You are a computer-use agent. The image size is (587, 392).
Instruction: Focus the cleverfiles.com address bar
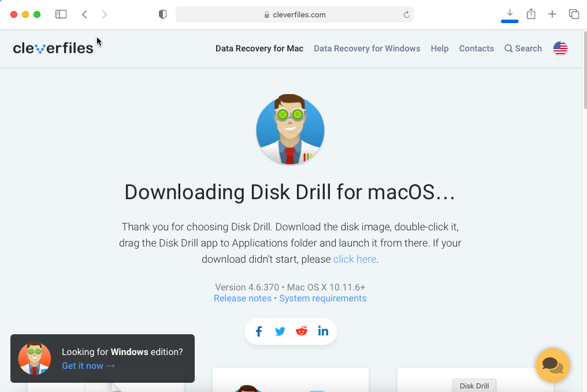click(295, 14)
